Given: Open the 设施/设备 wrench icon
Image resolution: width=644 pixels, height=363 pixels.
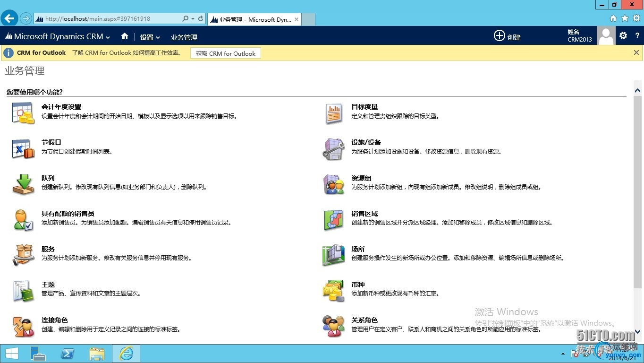Looking at the screenshot, I should [334, 148].
